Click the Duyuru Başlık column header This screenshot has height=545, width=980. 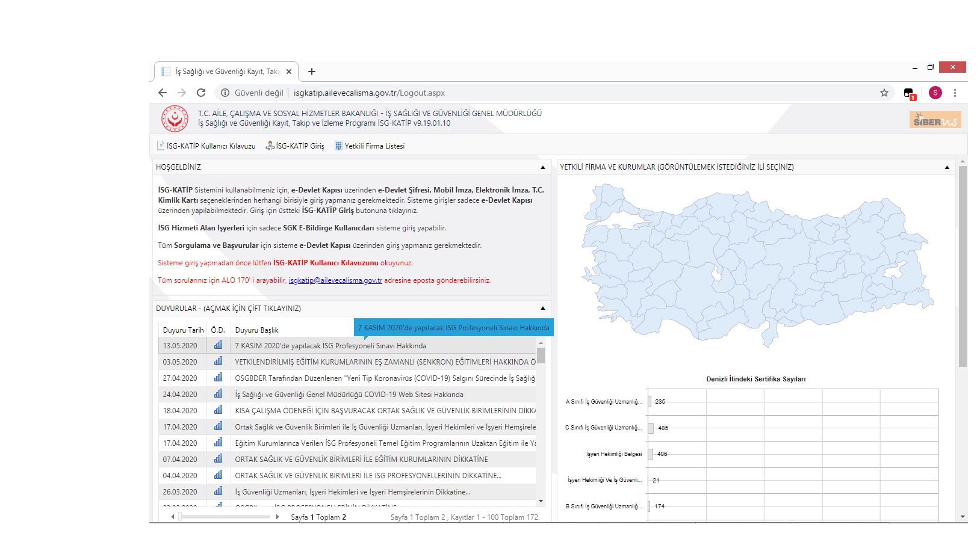(x=257, y=330)
